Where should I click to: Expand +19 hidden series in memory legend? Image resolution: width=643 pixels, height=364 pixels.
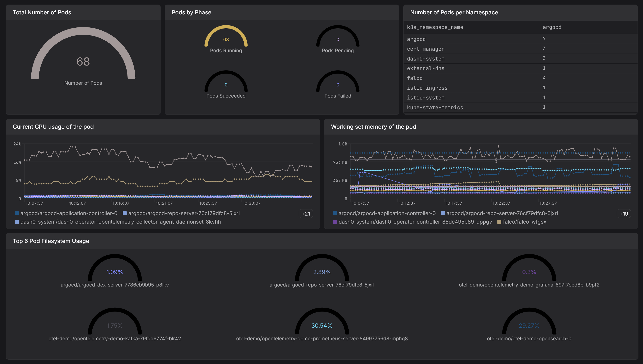pyautogui.click(x=623, y=214)
